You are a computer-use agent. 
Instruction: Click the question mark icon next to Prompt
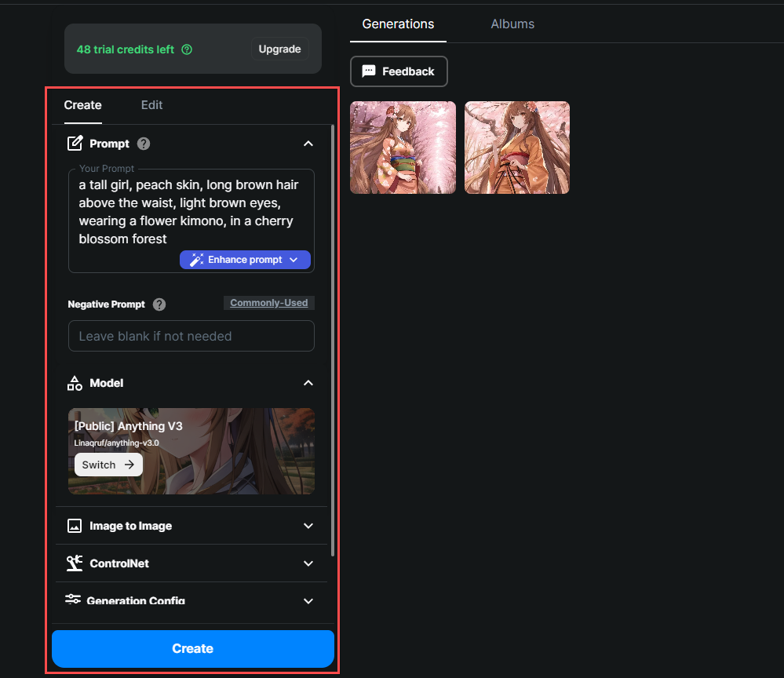click(x=144, y=144)
